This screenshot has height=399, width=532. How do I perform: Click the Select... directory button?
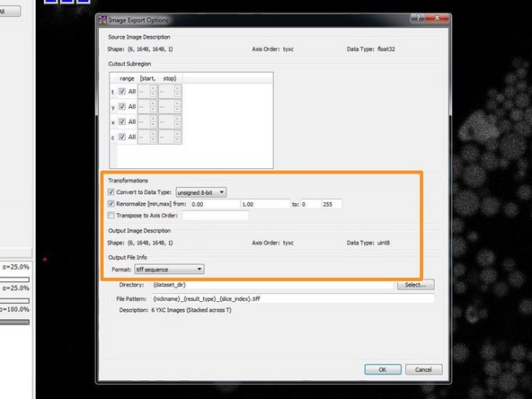pyautogui.click(x=415, y=285)
